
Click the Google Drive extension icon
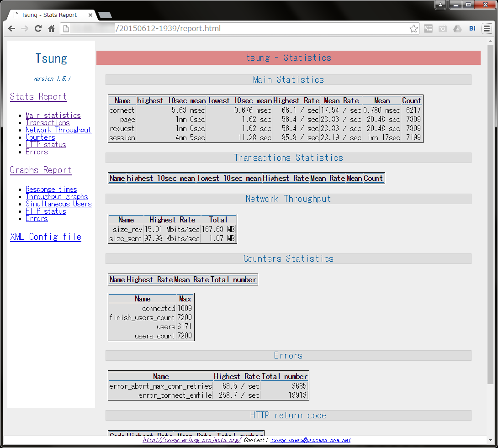(x=457, y=29)
